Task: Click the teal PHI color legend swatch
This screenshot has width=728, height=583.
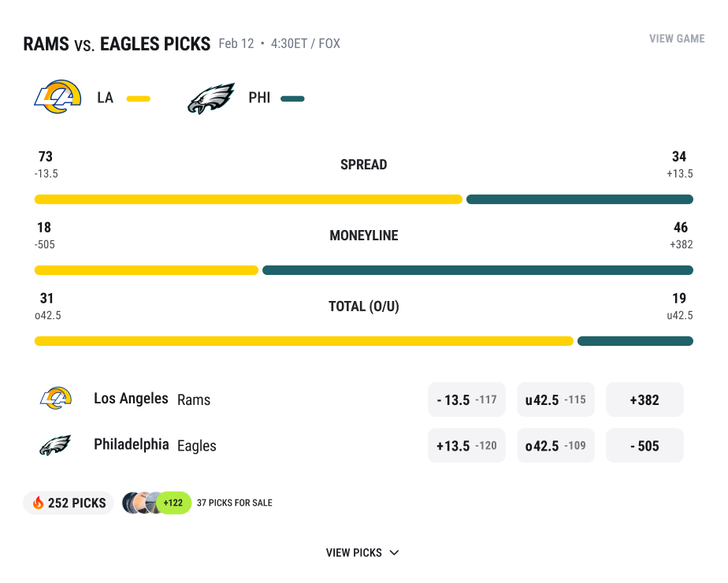Action: [292, 98]
